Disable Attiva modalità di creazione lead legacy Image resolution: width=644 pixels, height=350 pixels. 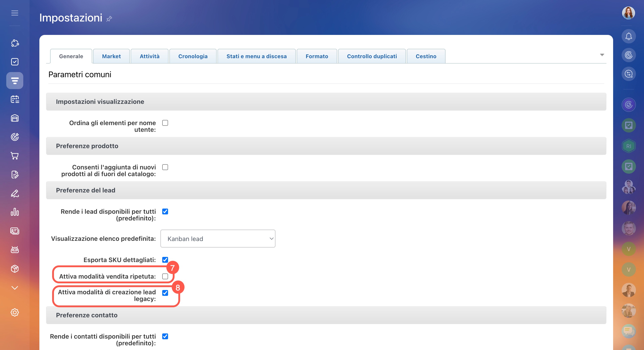coord(165,293)
